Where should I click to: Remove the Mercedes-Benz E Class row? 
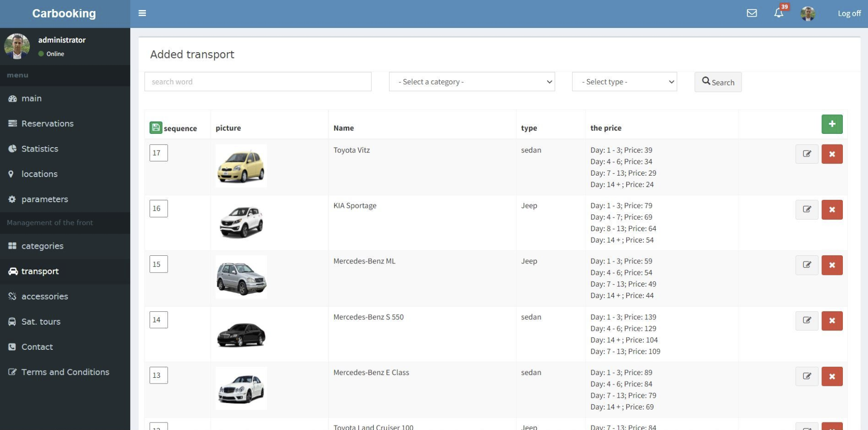click(832, 376)
